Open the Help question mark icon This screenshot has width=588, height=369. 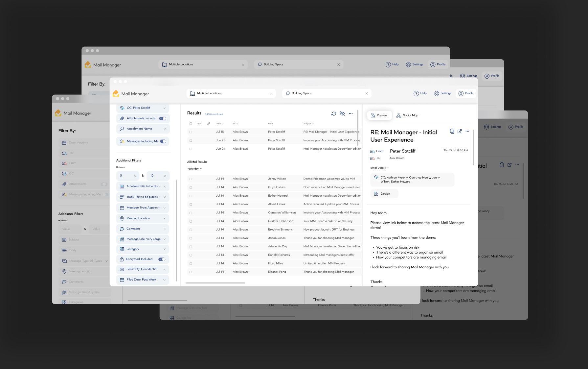[x=416, y=93]
